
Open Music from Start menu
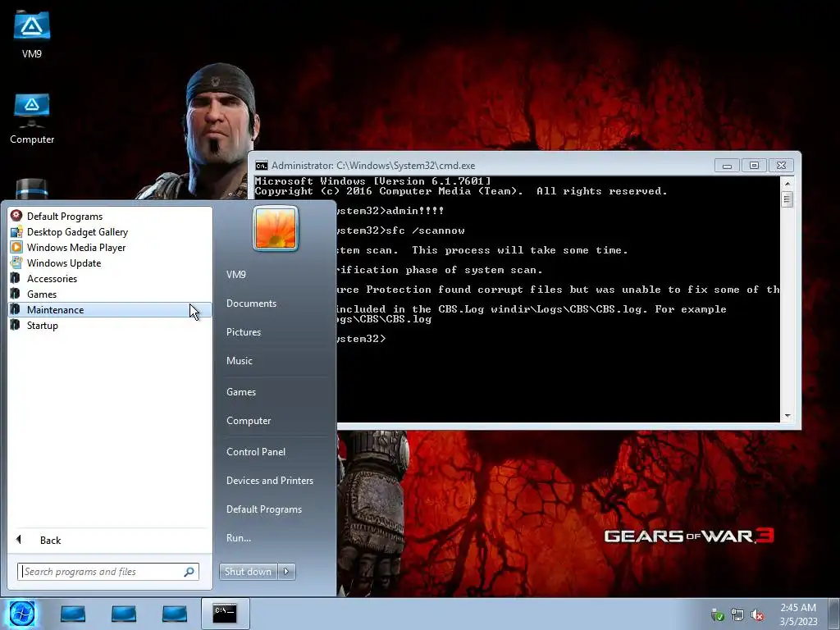(239, 361)
